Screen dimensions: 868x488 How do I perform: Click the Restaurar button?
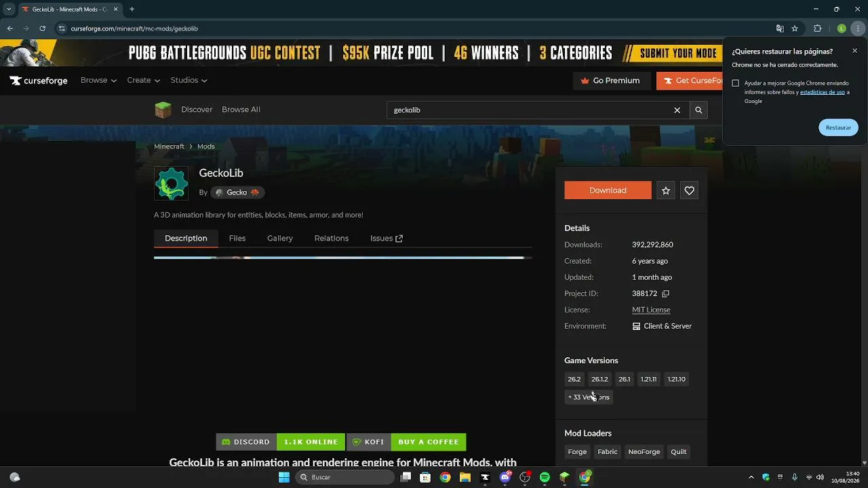(838, 127)
